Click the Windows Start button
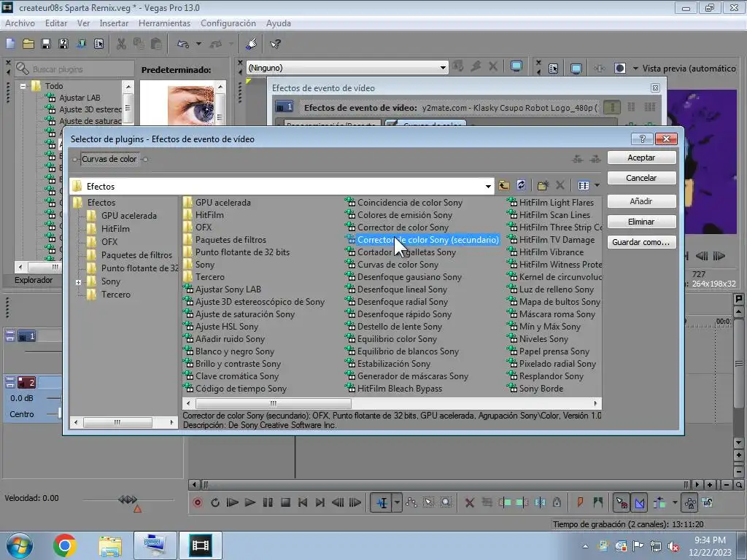Screen dimensions: 747x560 19,545
